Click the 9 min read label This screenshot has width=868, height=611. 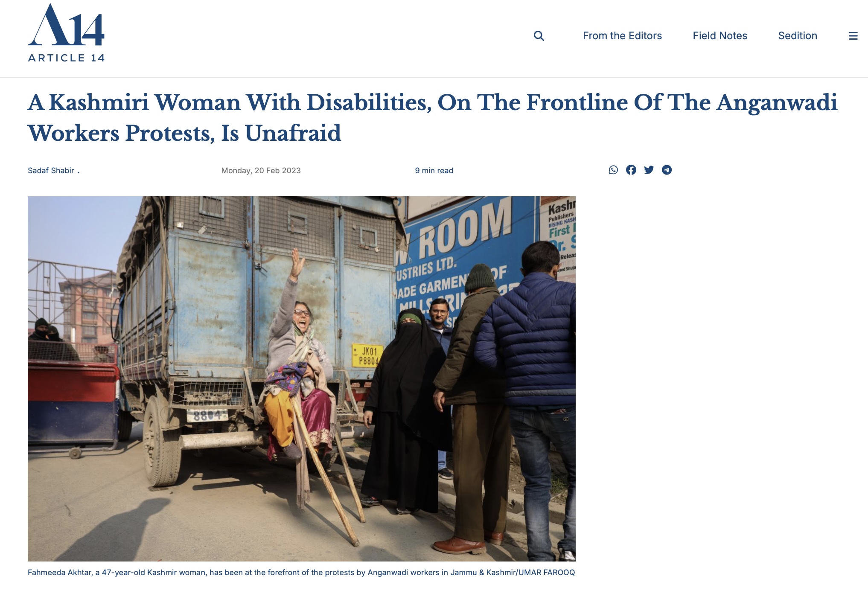click(434, 171)
